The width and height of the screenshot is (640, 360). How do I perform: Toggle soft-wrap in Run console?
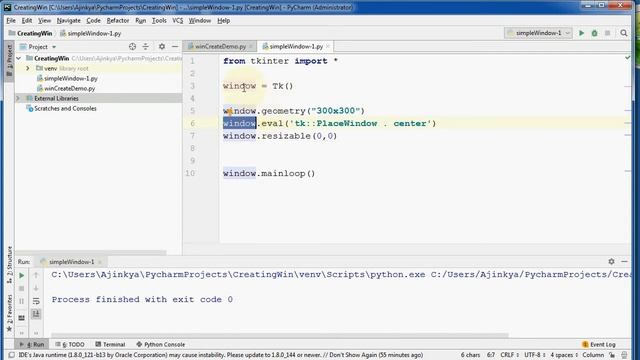click(x=36, y=301)
